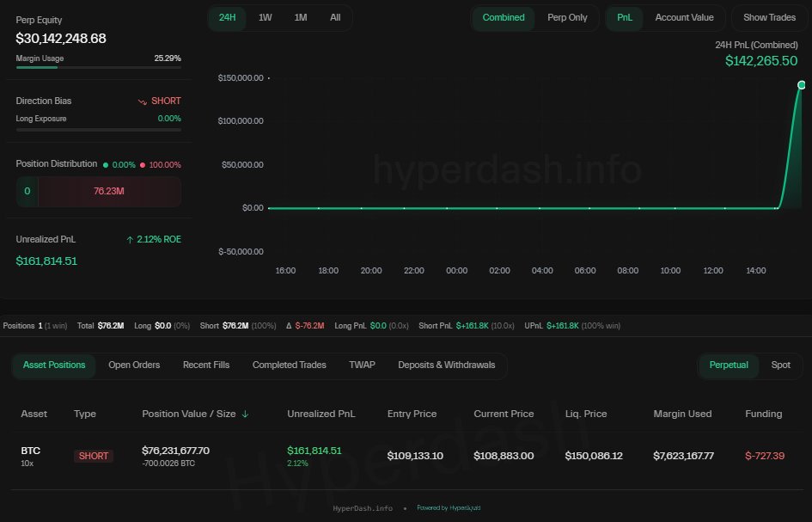The image size is (812, 522).
Task: Open Deposits & Withdrawals tab
Action: (447, 365)
